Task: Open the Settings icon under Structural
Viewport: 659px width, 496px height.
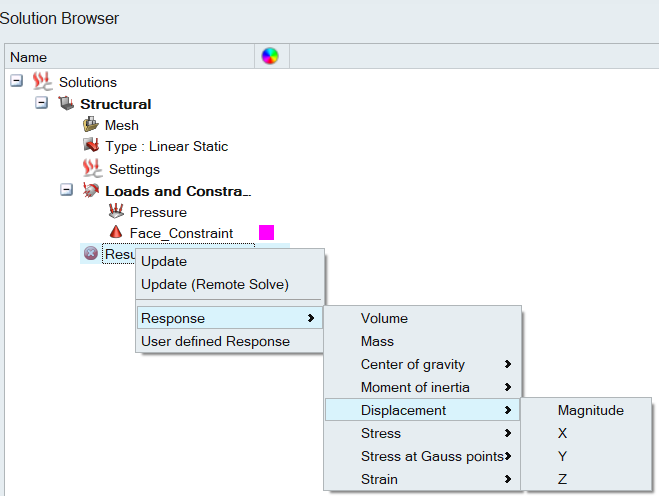Action: click(92, 168)
